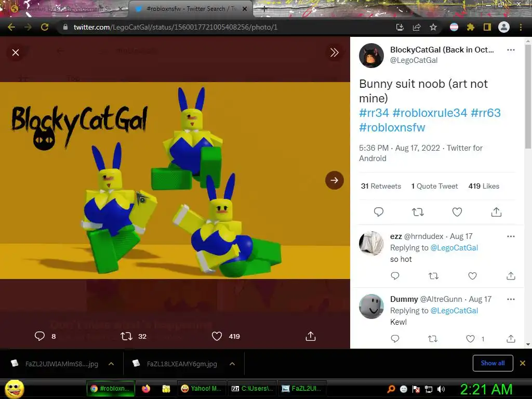532x399 pixels.
Task: View the 1 Quote Tweet list
Action: tap(434, 186)
